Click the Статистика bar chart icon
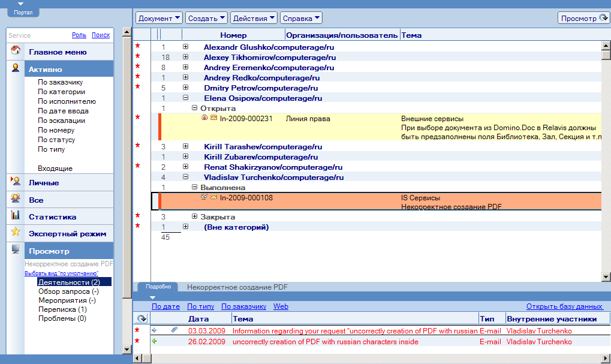 [16, 216]
